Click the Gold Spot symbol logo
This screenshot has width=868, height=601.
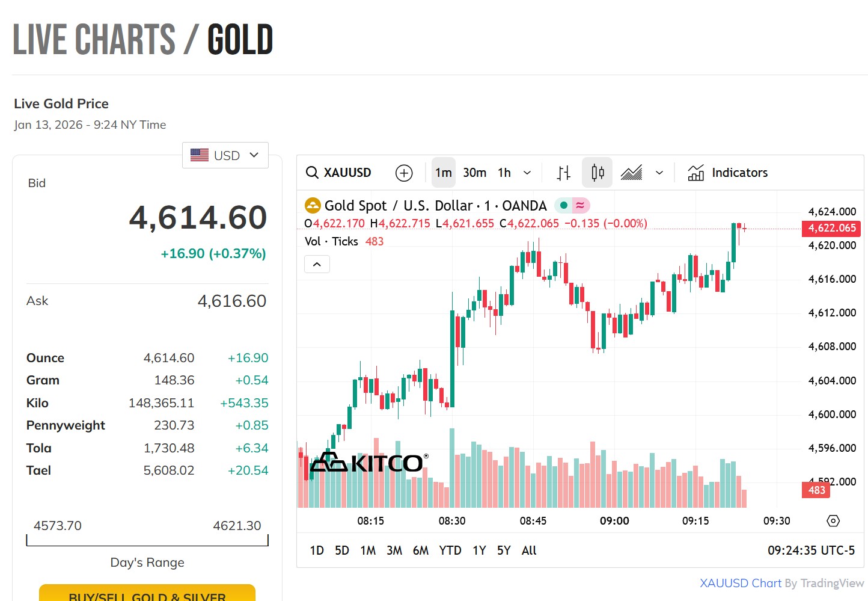pyautogui.click(x=313, y=206)
